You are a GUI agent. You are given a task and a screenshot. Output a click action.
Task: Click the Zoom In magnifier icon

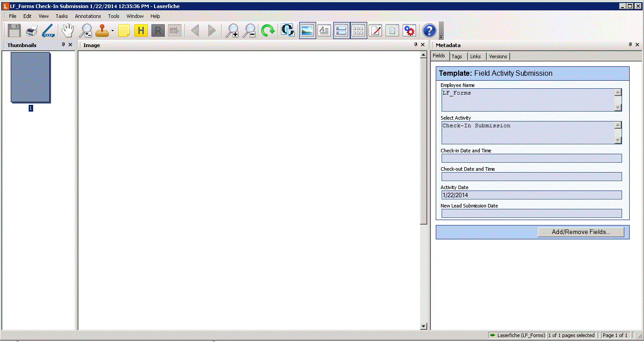coord(232,30)
